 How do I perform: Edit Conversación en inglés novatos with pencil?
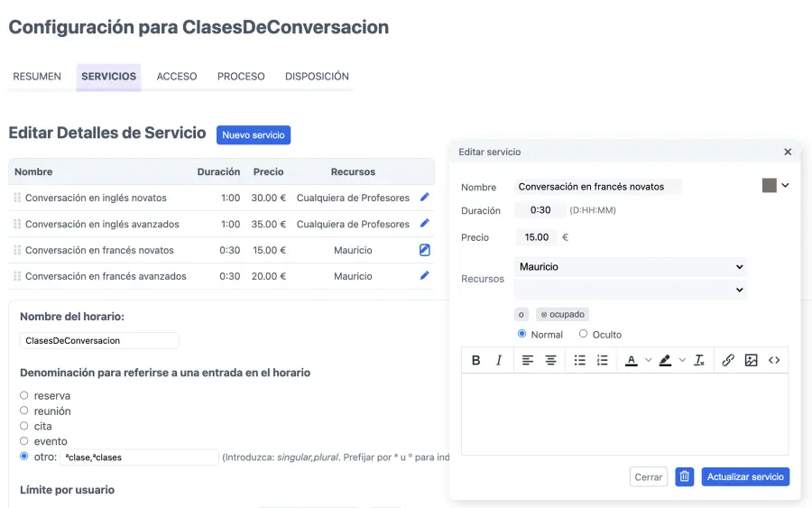[x=425, y=198]
